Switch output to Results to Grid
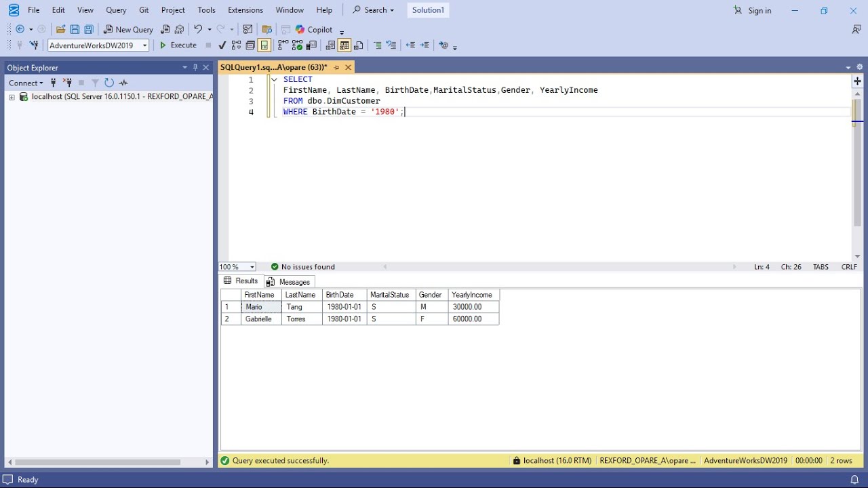The height and width of the screenshot is (488, 868). click(x=344, y=45)
